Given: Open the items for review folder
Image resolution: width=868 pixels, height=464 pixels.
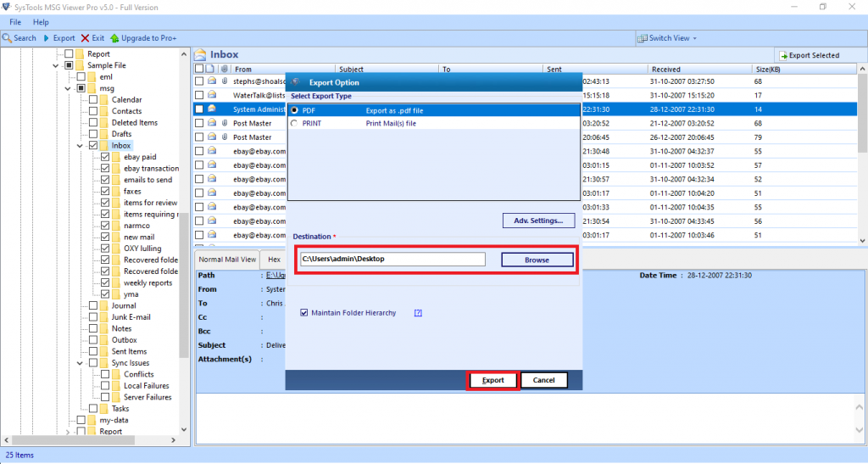Looking at the screenshot, I should tap(150, 203).
